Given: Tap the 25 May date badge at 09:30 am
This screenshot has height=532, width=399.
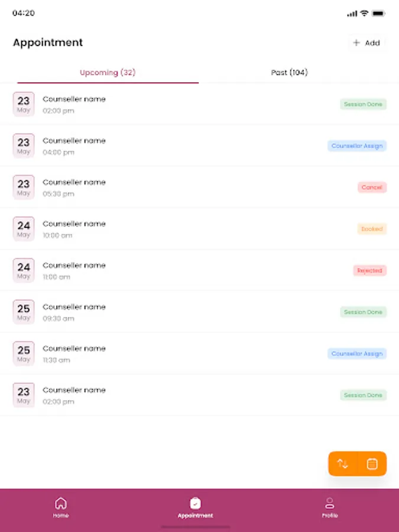Looking at the screenshot, I should (x=24, y=312).
